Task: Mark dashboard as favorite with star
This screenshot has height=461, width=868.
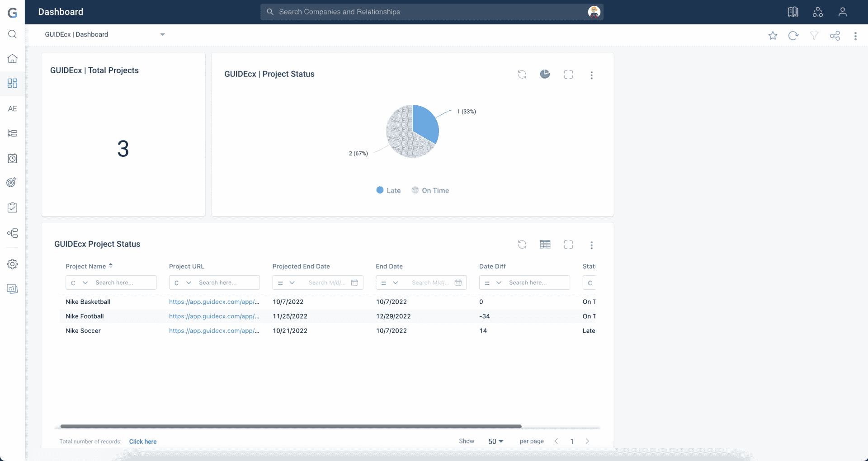Action: pyautogui.click(x=773, y=36)
